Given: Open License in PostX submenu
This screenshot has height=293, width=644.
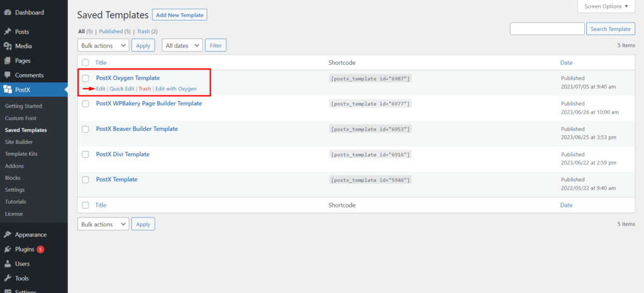Looking at the screenshot, I should (x=14, y=214).
